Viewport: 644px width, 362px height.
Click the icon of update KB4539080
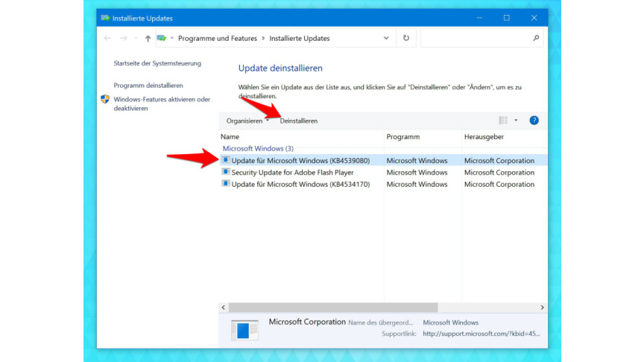coord(226,159)
